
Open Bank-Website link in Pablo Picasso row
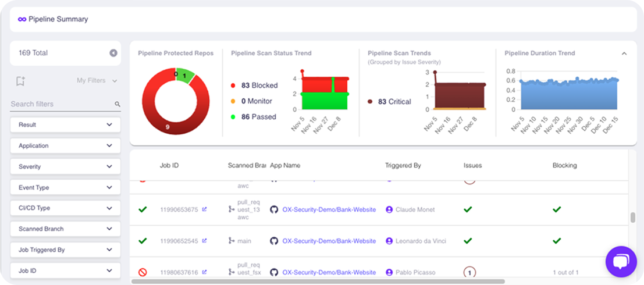pos(329,272)
